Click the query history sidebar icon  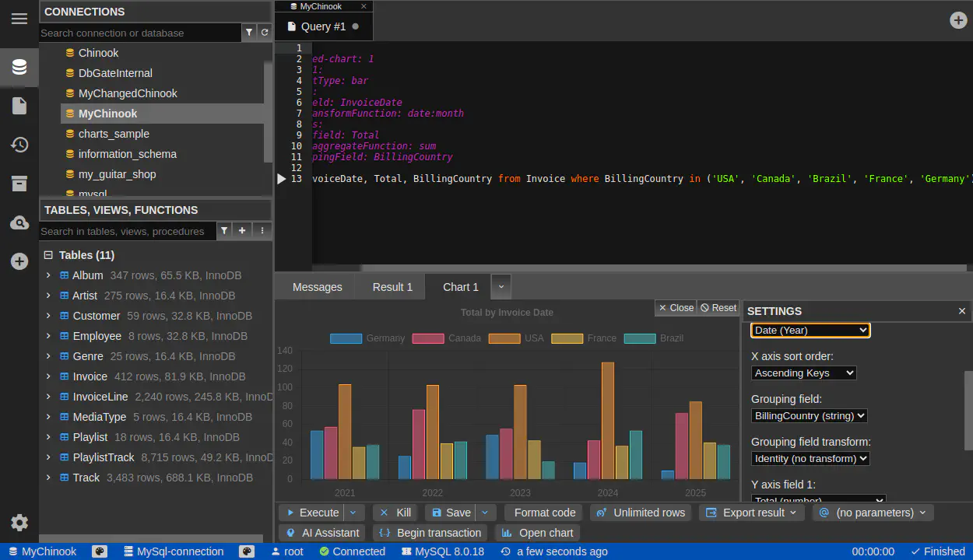tap(19, 145)
